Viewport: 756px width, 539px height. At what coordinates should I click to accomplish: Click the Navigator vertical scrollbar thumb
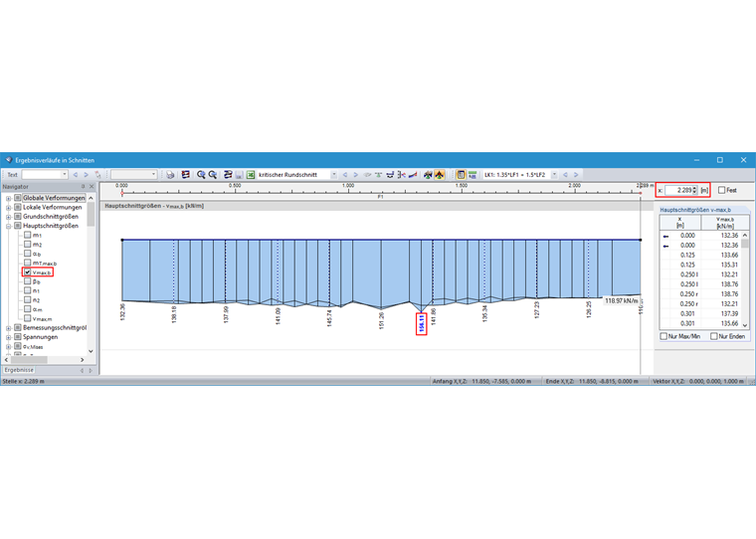pos(91,215)
